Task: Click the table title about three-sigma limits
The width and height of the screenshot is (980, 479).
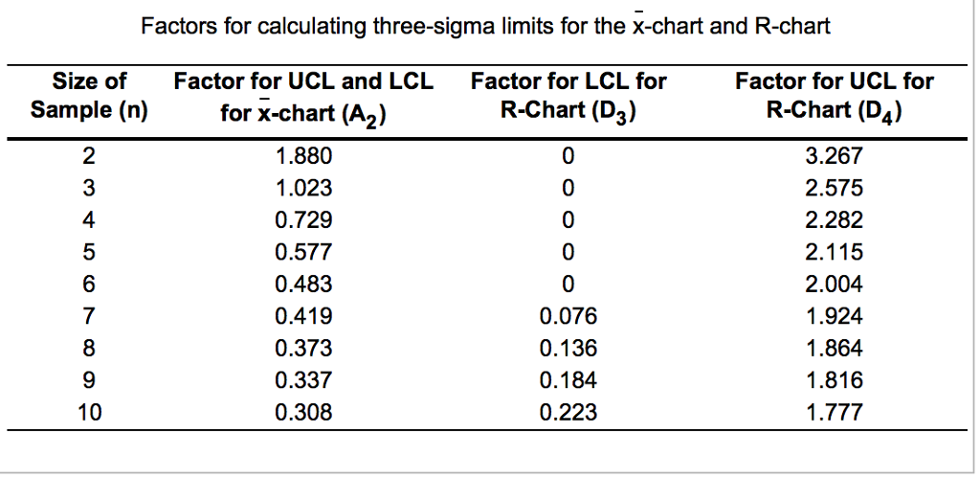Action: pos(485,26)
